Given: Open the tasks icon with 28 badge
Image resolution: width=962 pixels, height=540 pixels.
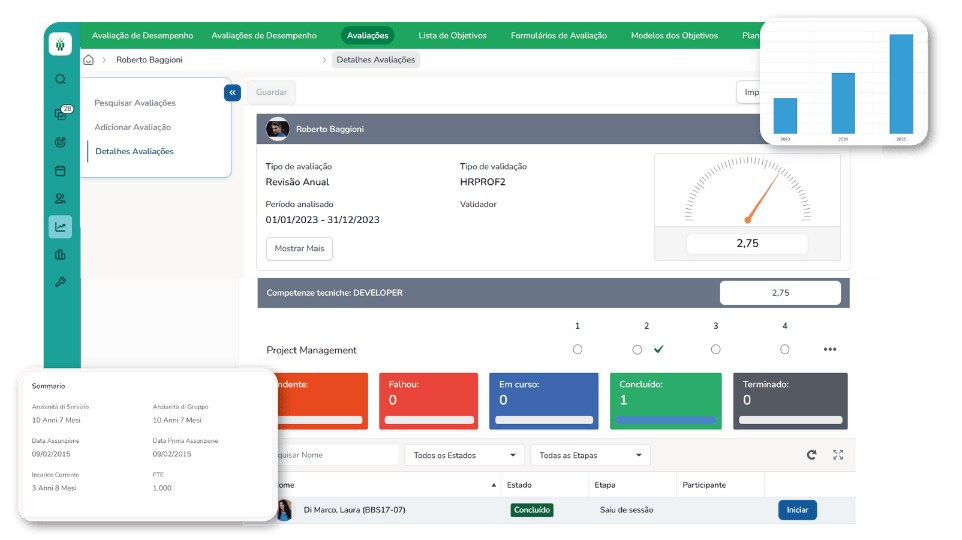Looking at the screenshot, I should point(61,113).
